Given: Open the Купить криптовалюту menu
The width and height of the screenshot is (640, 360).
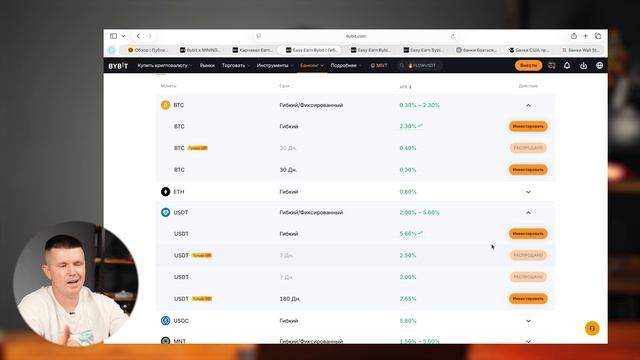Looking at the screenshot, I should coord(164,65).
